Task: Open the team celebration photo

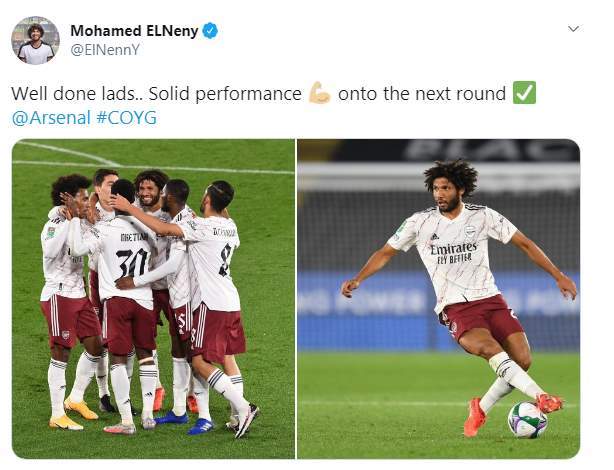Action: click(154, 299)
